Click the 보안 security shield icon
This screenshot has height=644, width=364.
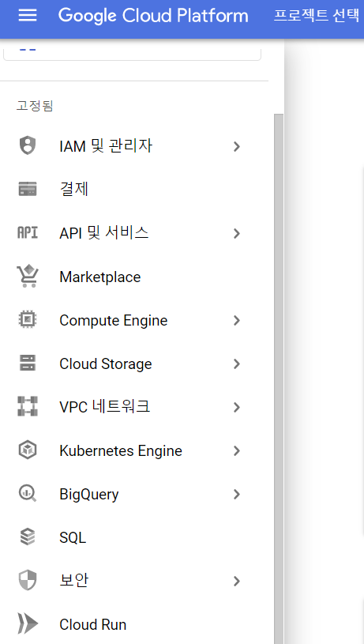pyautogui.click(x=28, y=580)
